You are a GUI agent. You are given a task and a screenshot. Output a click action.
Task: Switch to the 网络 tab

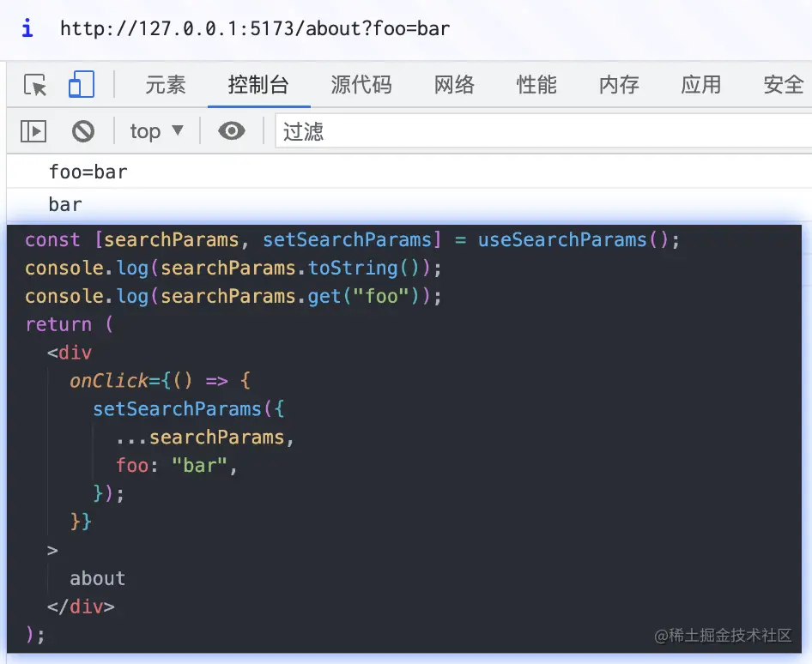[454, 85]
